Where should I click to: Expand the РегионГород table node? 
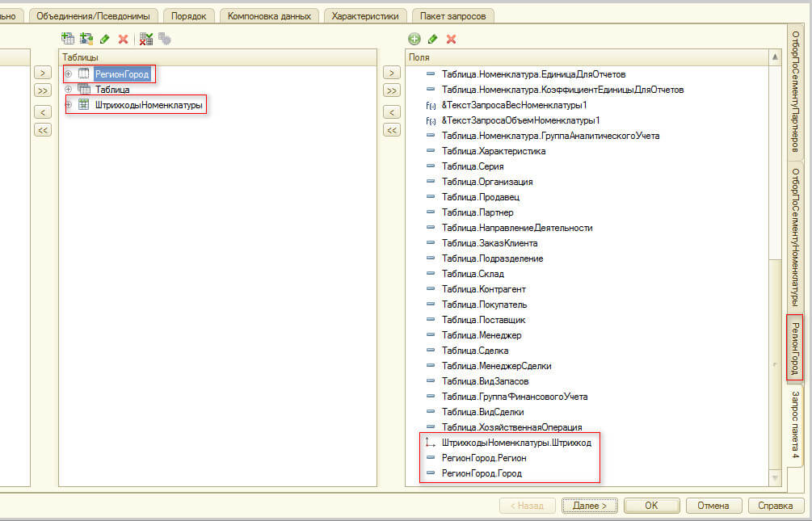(69, 74)
